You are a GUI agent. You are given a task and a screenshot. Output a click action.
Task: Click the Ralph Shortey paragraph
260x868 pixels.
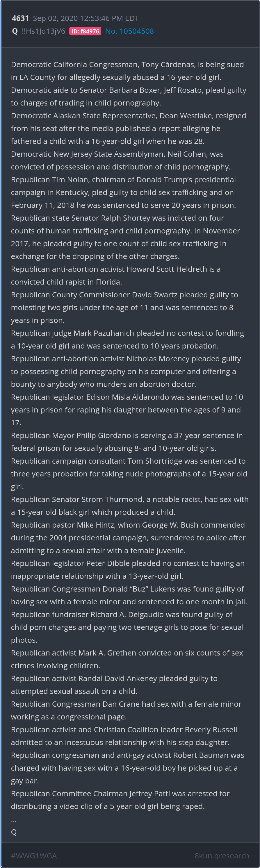pos(125,237)
